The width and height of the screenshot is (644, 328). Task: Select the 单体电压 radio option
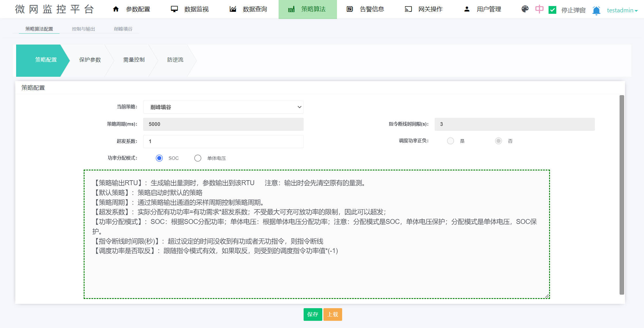point(198,158)
